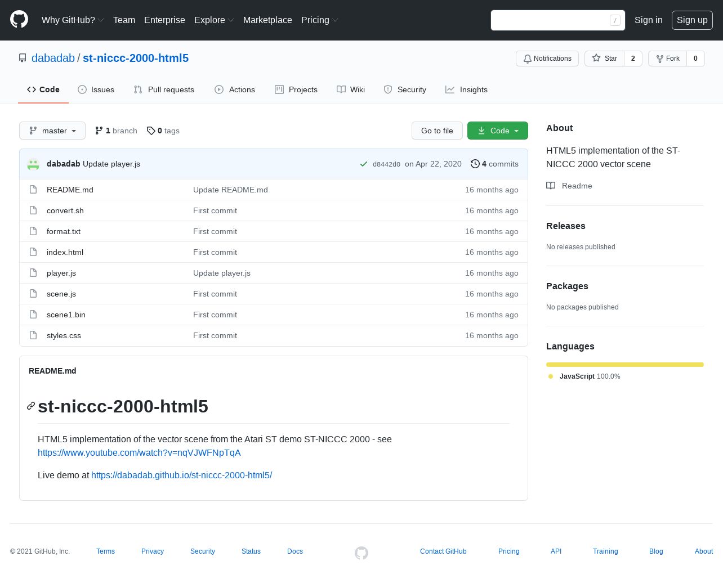723x588 pixels.
Task: Click Terms in footer
Action: pos(105,551)
